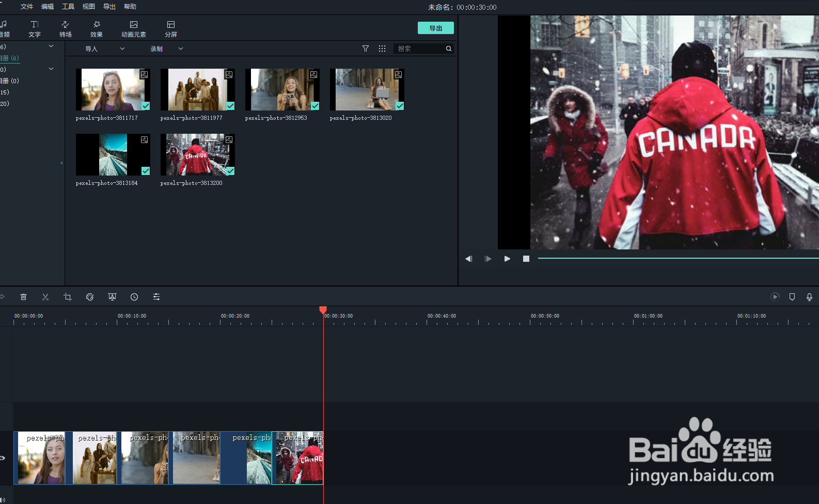
Task: Select the first timeline clip with woman's face
Action: click(39, 458)
